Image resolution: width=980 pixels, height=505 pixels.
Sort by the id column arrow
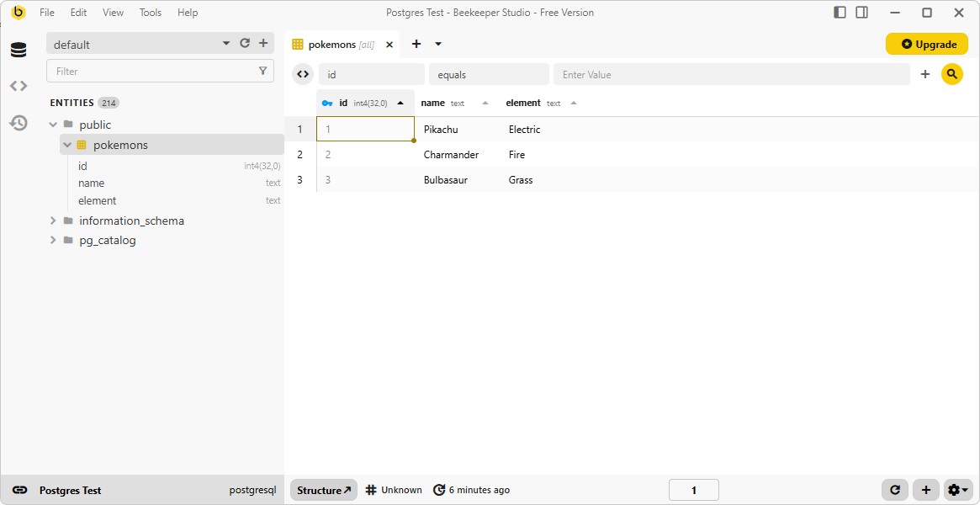tap(400, 104)
